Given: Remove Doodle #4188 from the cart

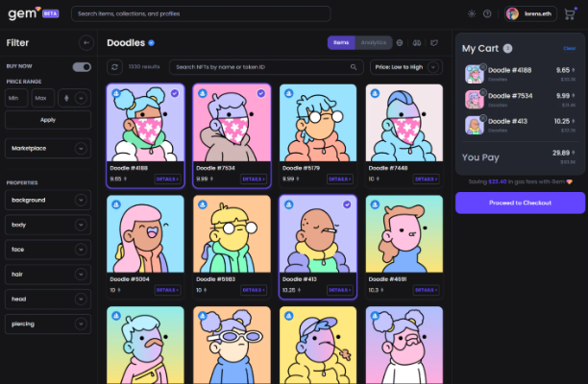Looking at the screenshot, I should click(x=483, y=67).
